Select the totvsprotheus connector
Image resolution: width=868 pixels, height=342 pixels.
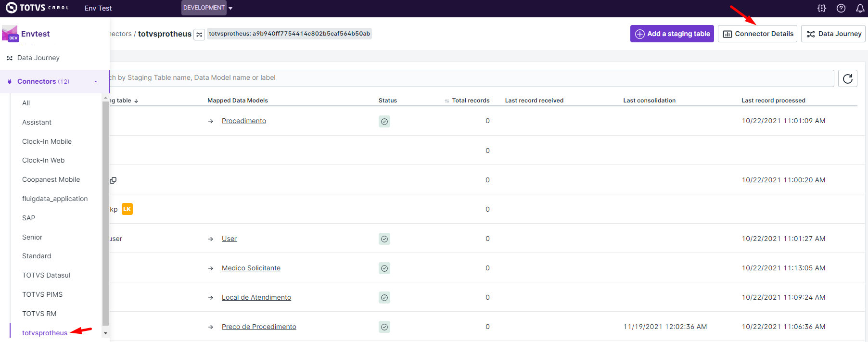pyautogui.click(x=45, y=333)
